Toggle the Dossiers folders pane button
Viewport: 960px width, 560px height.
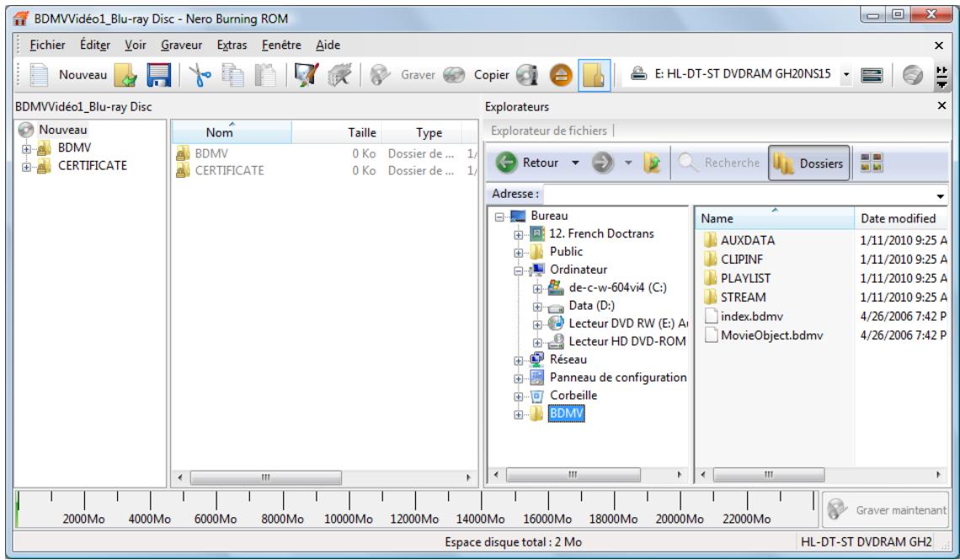coord(808,163)
